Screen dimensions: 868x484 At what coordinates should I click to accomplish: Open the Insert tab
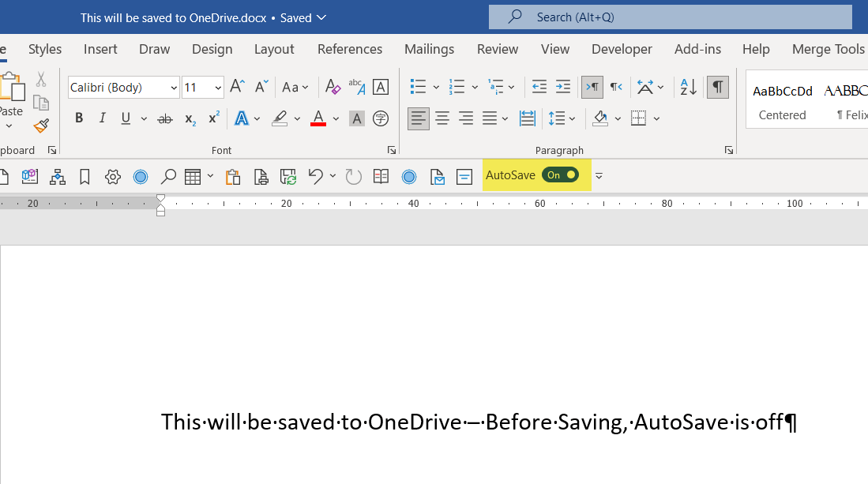point(100,49)
